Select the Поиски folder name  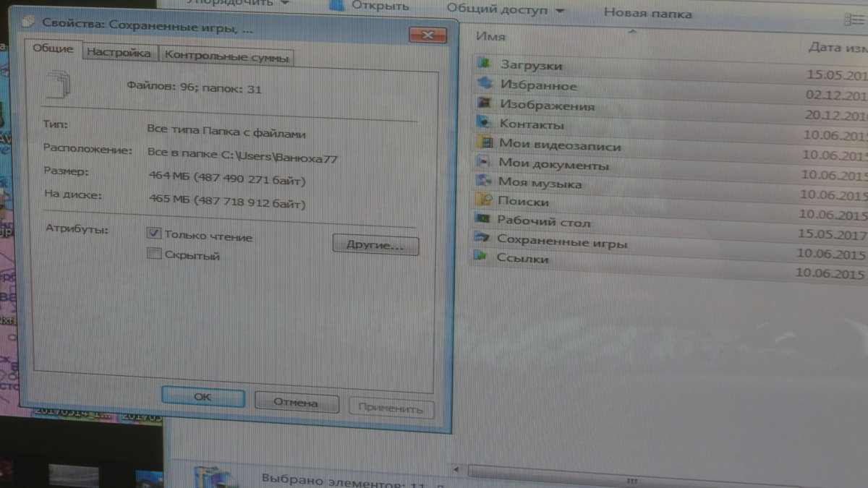(x=524, y=202)
